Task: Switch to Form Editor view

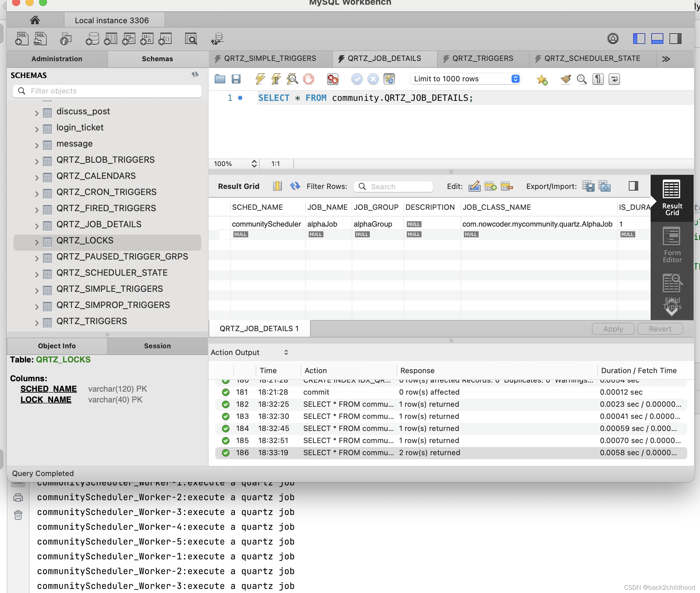Action: (x=672, y=245)
